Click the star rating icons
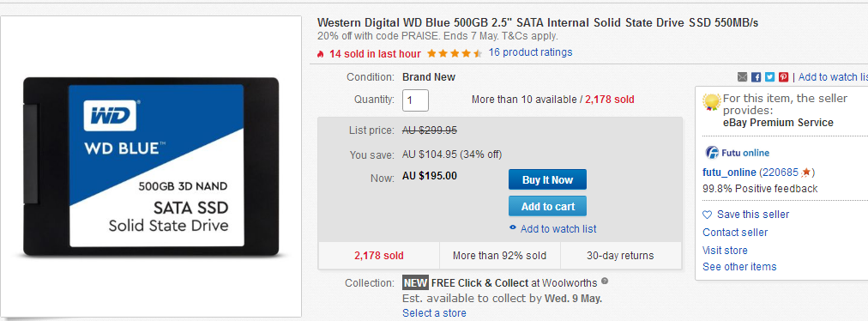Screen dimensions: 868x321 point(455,53)
